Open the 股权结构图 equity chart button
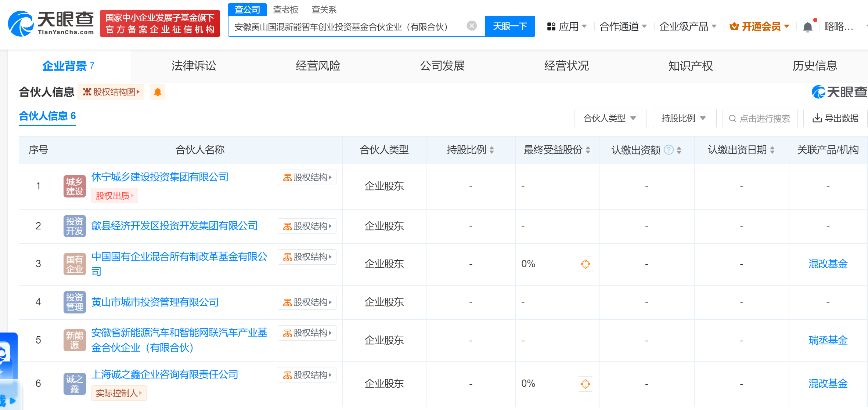Image resolution: width=868 pixels, height=410 pixels. click(111, 92)
